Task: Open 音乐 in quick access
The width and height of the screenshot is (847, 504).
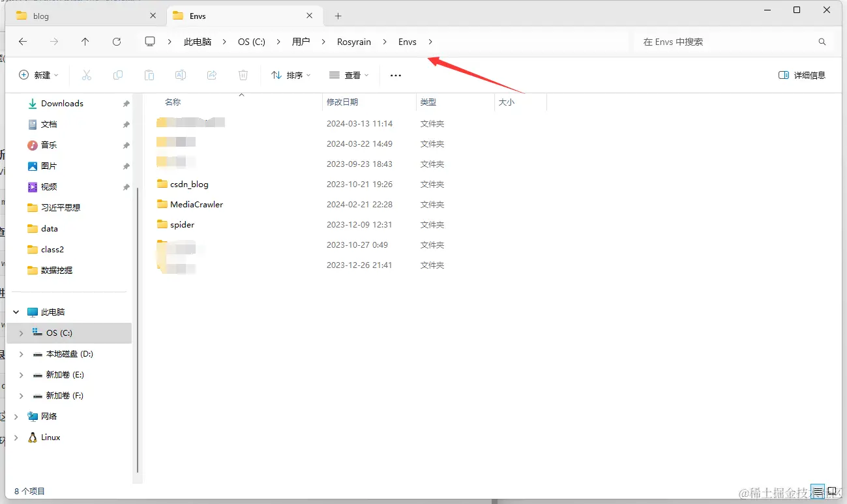Action: coord(49,145)
